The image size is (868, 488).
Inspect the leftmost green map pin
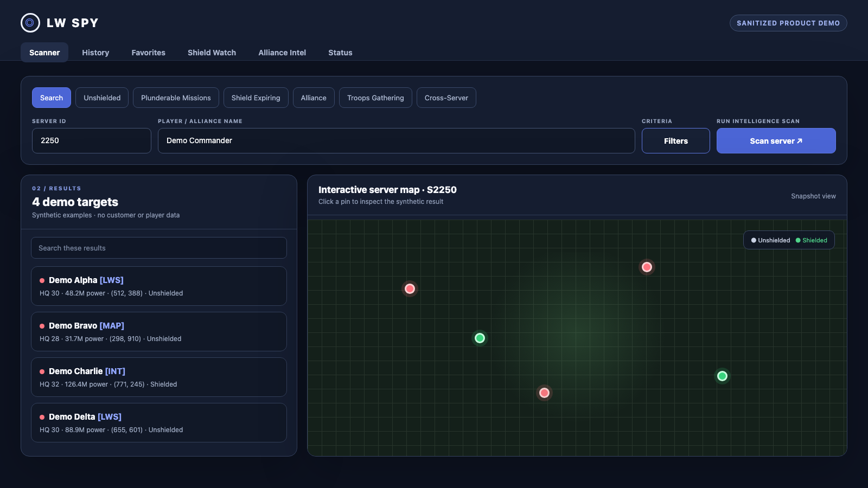tap(480, 338)
